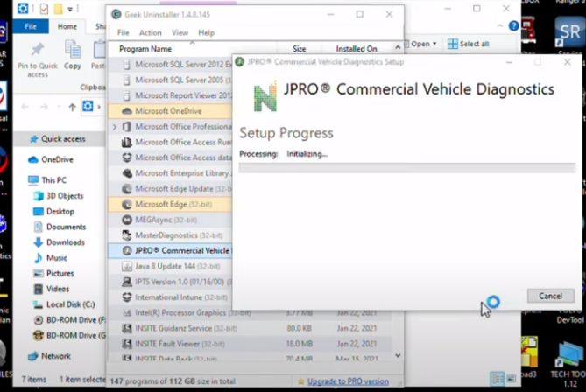
Task: Open Help menu in Geek Uninstaller
Action: pyautogui.click(x=206, y=33)
